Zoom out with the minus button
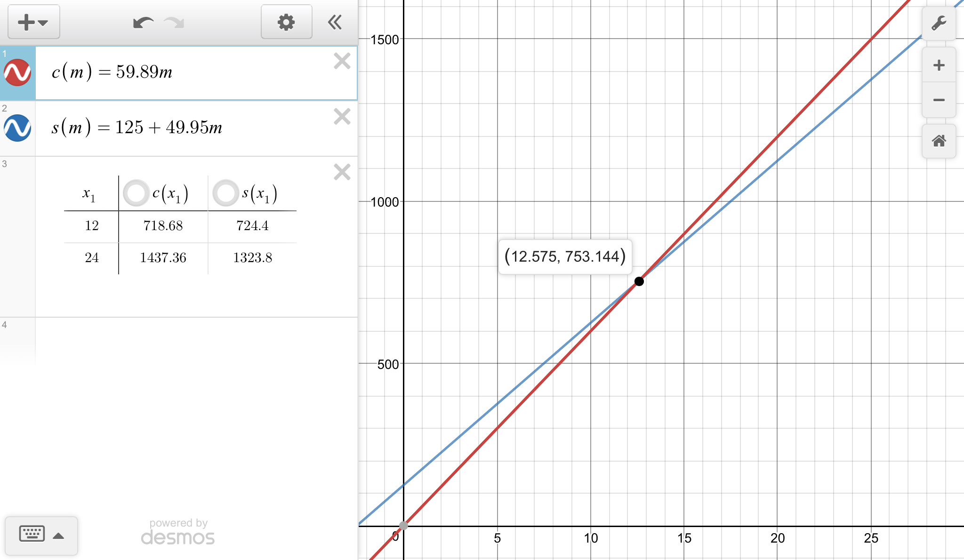This screenshot has height=560, width=964. tap(939, 100)
